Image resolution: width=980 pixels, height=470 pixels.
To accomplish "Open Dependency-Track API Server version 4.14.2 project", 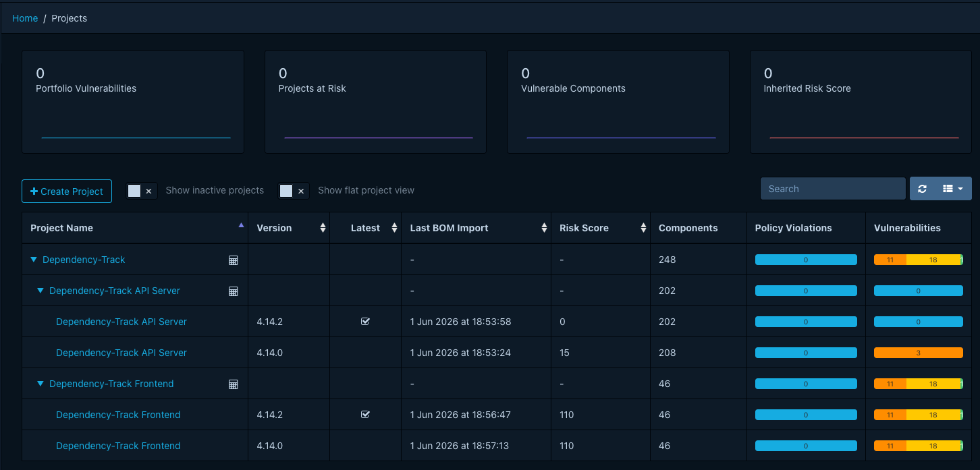I will (x=121, y=322).
